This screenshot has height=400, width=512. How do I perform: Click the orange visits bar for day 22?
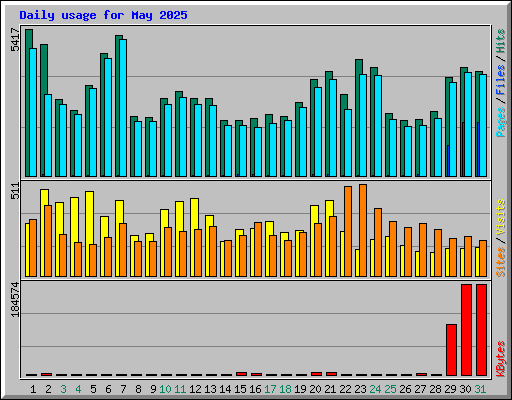348,231
